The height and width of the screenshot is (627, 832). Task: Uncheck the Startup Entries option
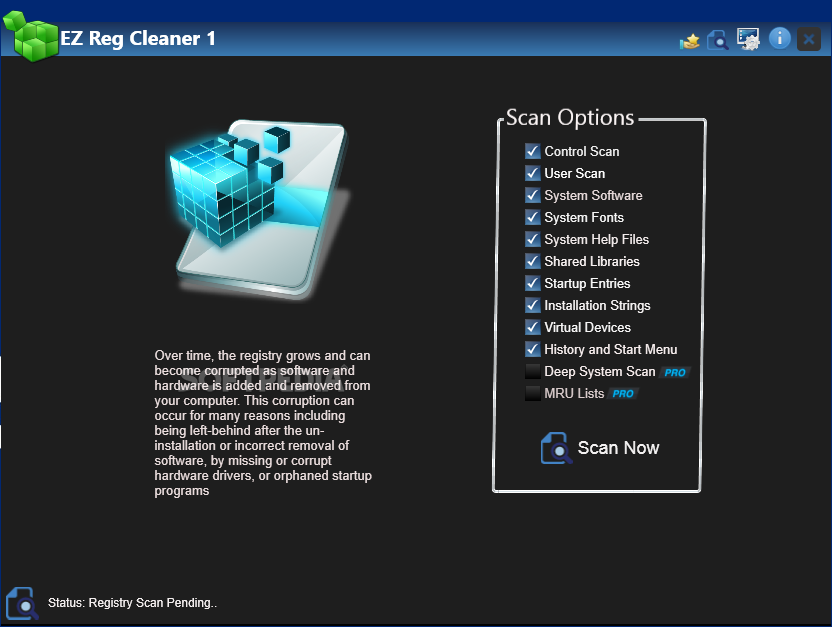pos(533,283)
